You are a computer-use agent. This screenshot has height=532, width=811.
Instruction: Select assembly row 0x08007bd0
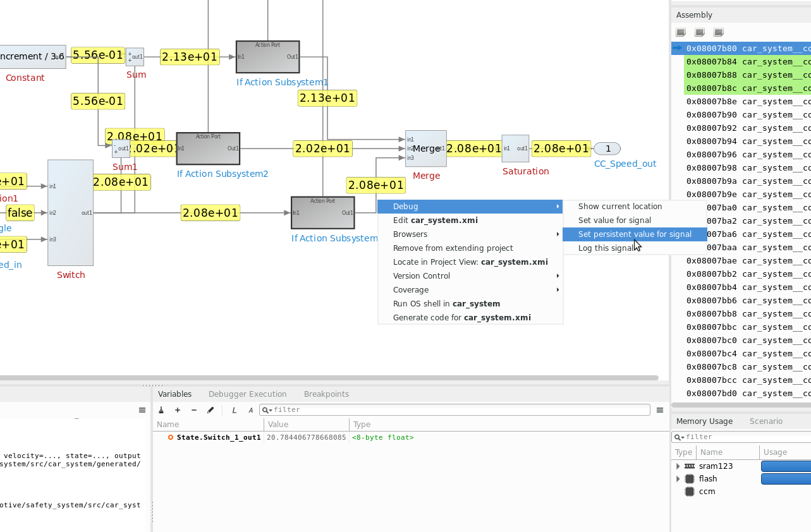tap(747, 394)
